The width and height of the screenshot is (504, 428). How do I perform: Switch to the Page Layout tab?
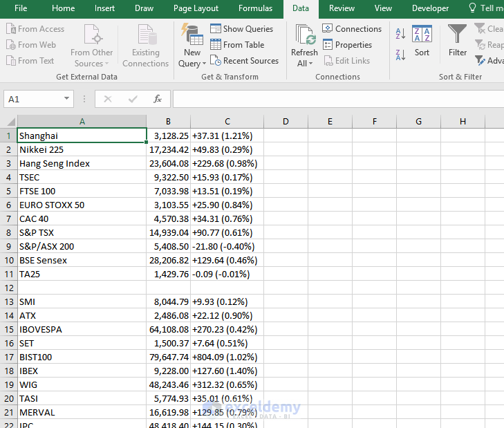pos(196,8)
